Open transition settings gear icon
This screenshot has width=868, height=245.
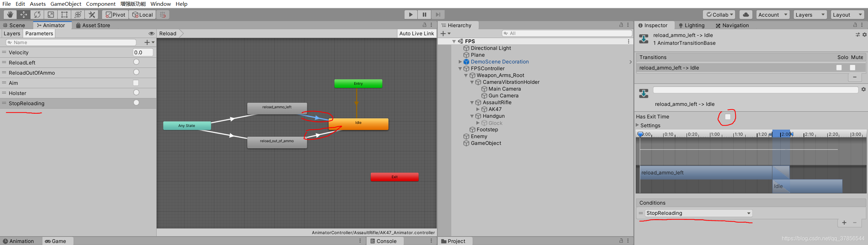[x=864, y=89]
